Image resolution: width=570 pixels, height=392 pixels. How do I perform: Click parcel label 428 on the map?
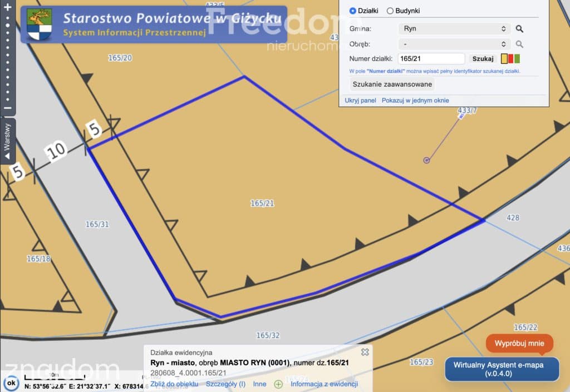pos(513,218)
